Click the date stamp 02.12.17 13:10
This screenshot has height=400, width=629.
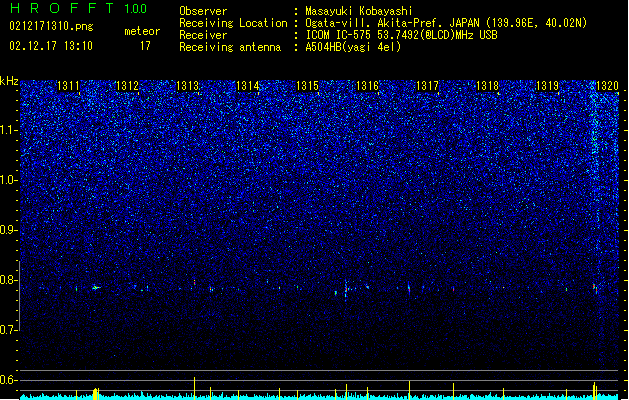[51, 46]
